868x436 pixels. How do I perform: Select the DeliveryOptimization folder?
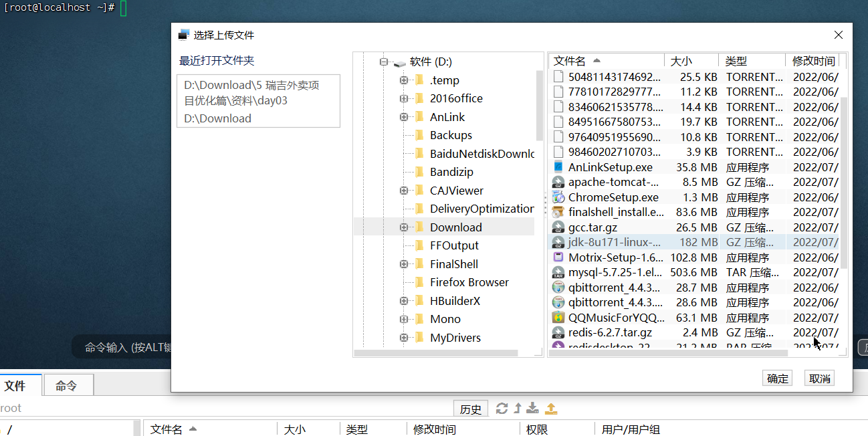pos(482,209)
